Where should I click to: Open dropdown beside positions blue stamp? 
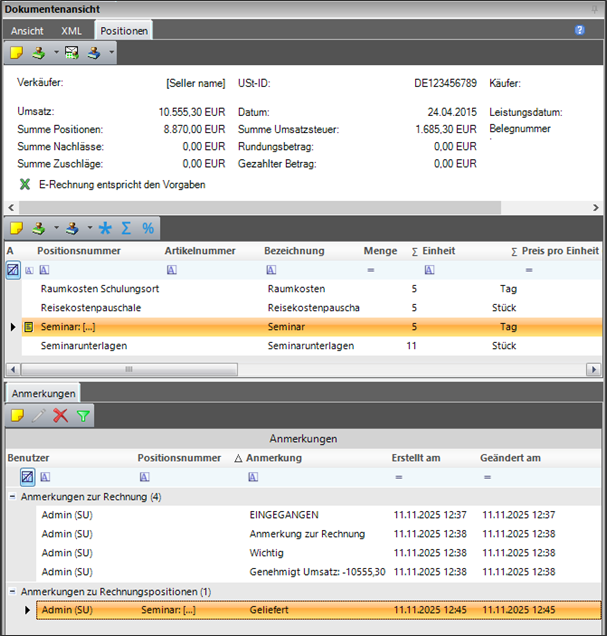(x=90, y=228)
